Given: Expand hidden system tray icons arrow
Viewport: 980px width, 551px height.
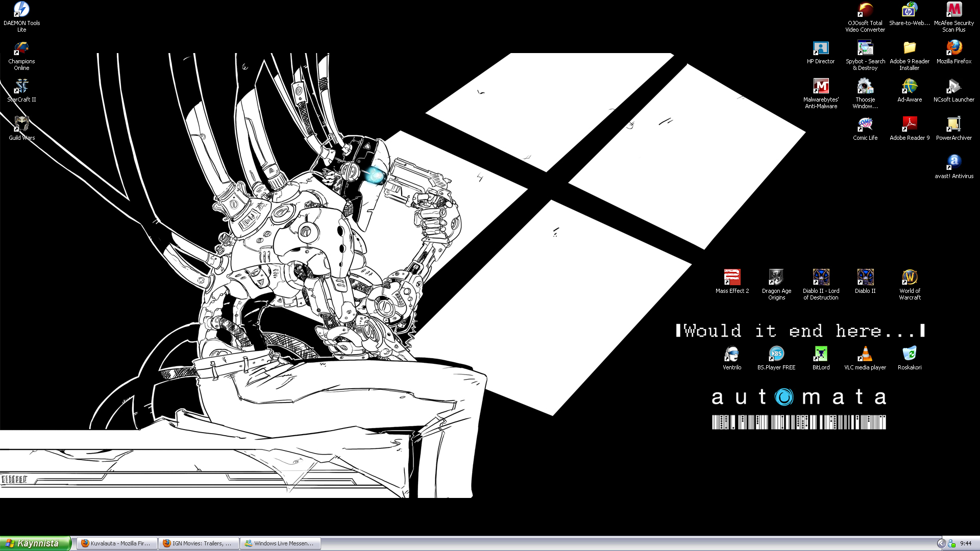Looking at the screenshot, I should [x=941, y=543].
